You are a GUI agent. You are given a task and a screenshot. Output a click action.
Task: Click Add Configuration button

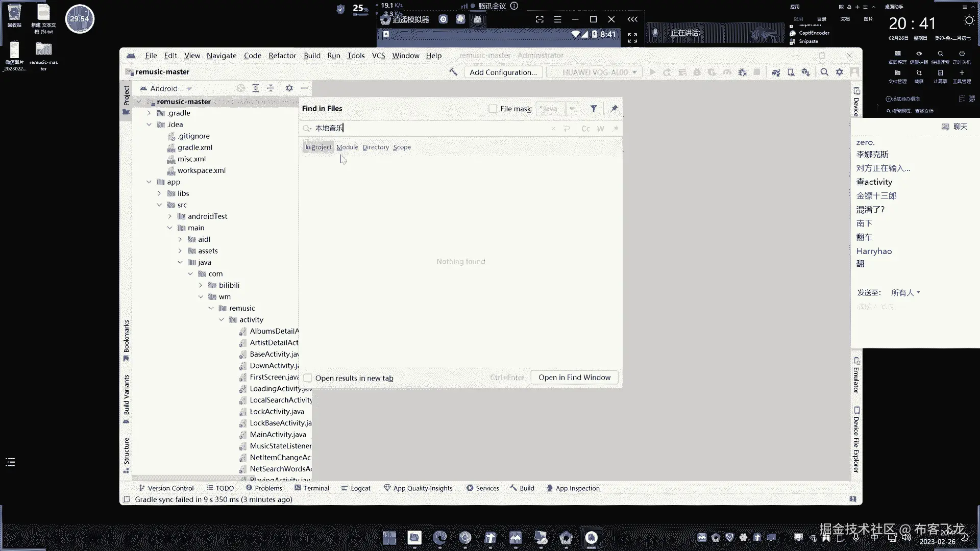(503, 72)
